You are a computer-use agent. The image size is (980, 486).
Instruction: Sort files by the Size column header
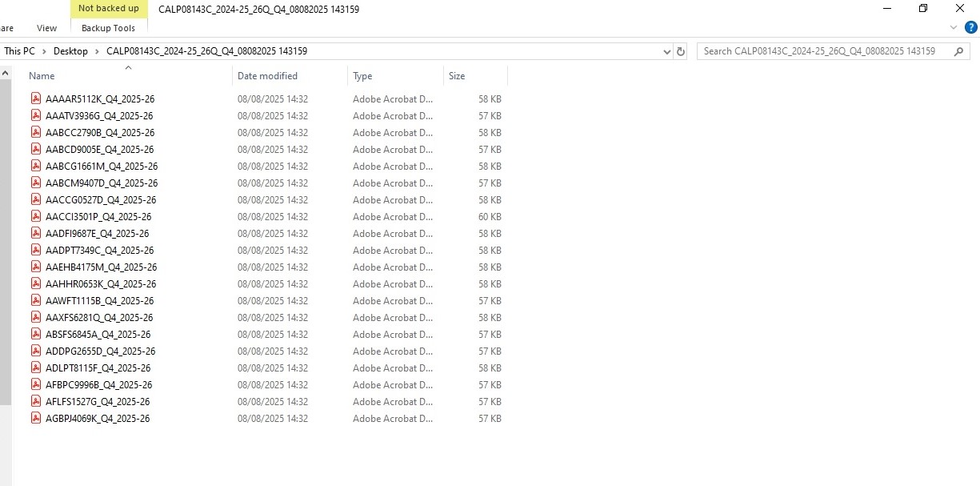pyautogui.click(x=457, y=76)
